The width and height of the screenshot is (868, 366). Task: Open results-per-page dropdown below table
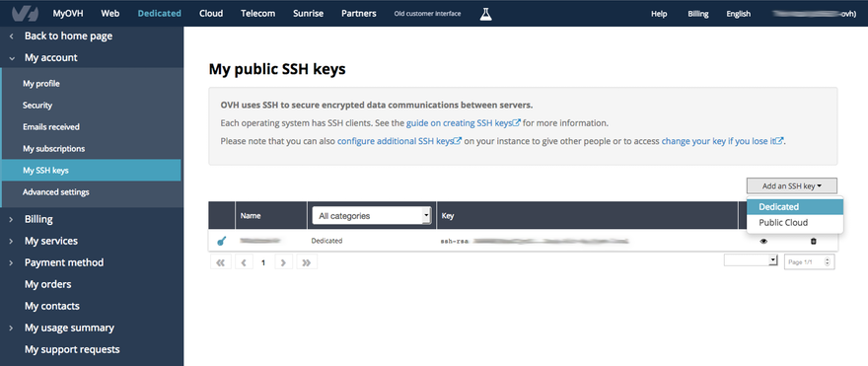pyautogui.click(x=751, y=260)
